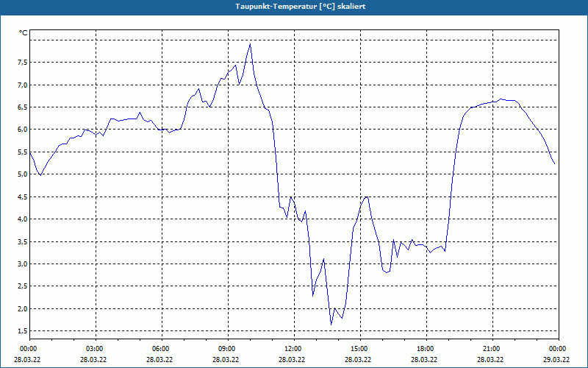Click the 21:00 time axis label
The height and width of the screenshot is (368, 588).
[x=492, y=349]
